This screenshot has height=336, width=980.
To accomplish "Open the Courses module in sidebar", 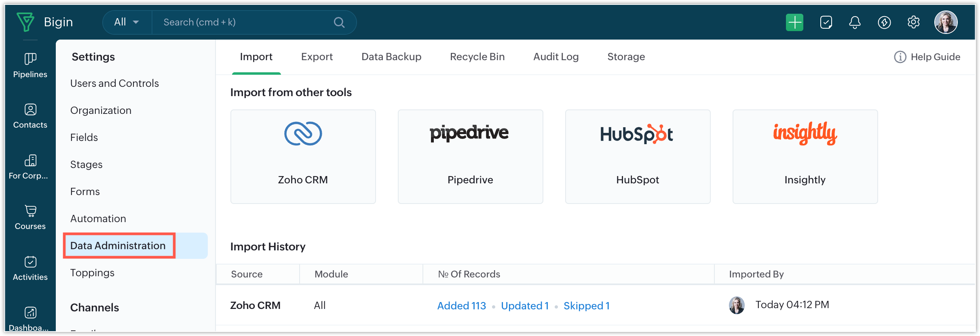I will click(30, 217).
